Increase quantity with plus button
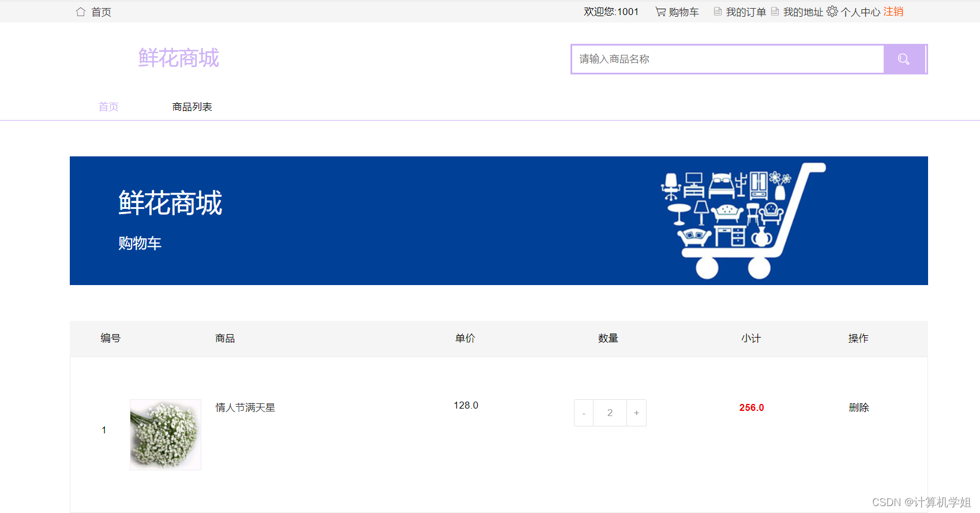Image resolution: width=980 pixels, height=513 pixels. pyautogui.click(x=636, y=413)
